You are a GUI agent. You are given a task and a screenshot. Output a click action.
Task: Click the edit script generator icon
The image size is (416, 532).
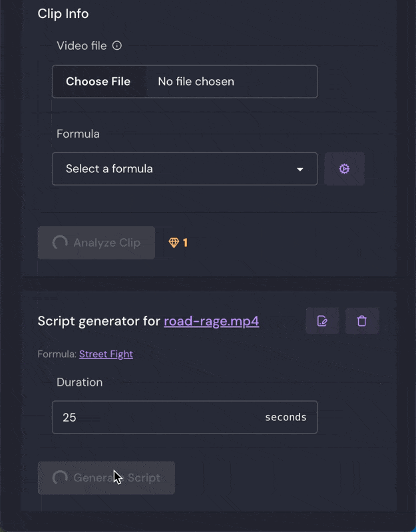point(322,321)
